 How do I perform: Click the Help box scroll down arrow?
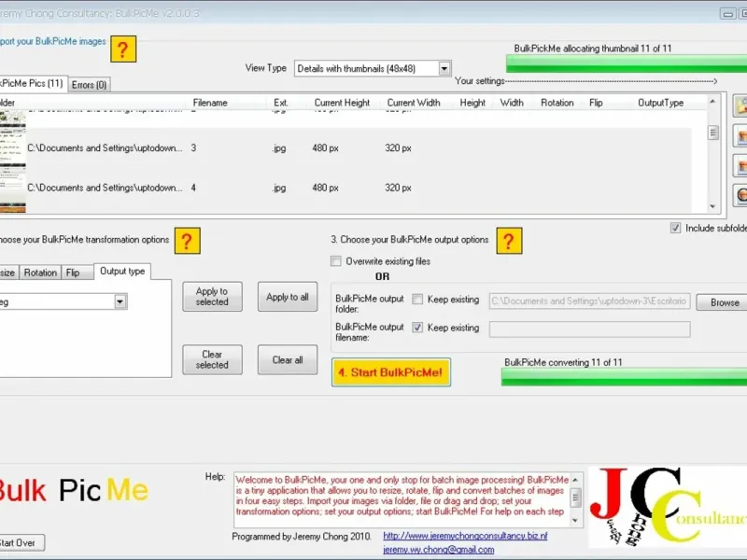(575, 520)
